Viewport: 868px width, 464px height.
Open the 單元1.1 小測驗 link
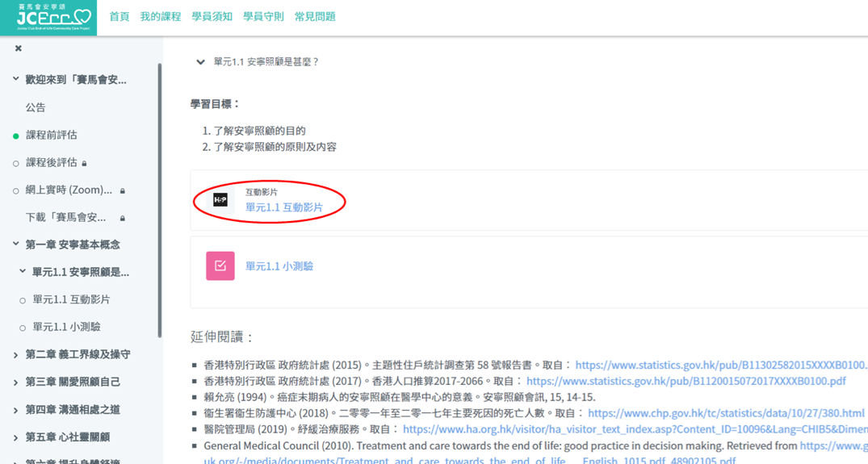pyautogui.click(x=279, y=266)
